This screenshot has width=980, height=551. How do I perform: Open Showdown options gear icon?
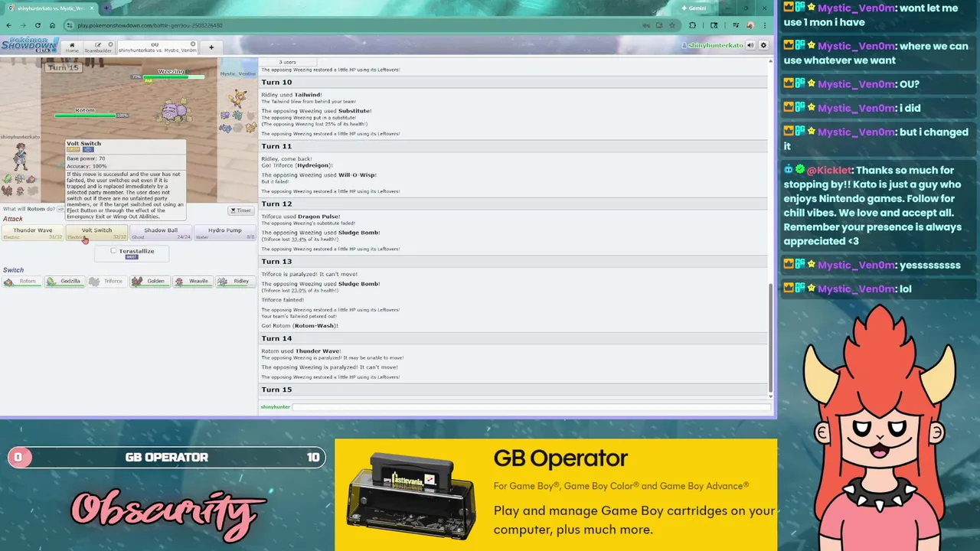point(763,45)
